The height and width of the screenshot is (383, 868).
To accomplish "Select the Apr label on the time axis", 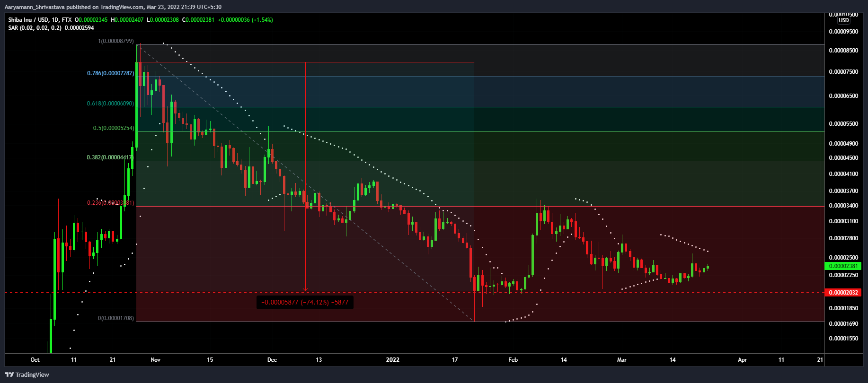I will point(742,360).
